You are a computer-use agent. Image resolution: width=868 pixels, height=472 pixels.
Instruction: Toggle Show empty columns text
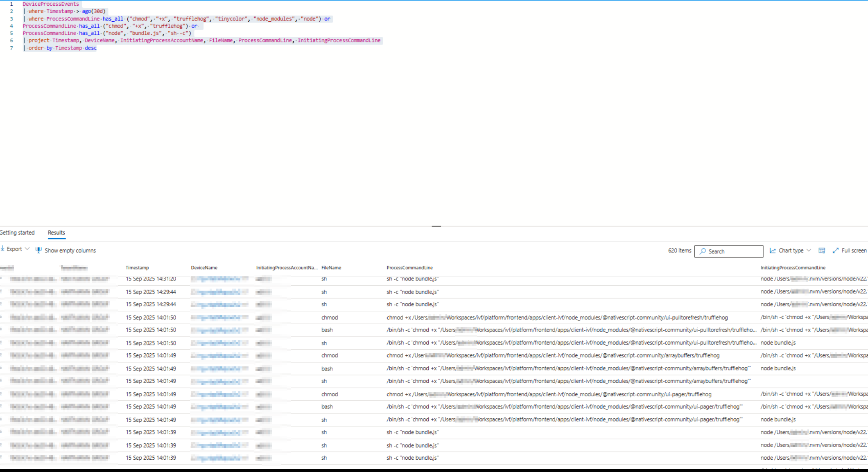(x=70, y=251)
